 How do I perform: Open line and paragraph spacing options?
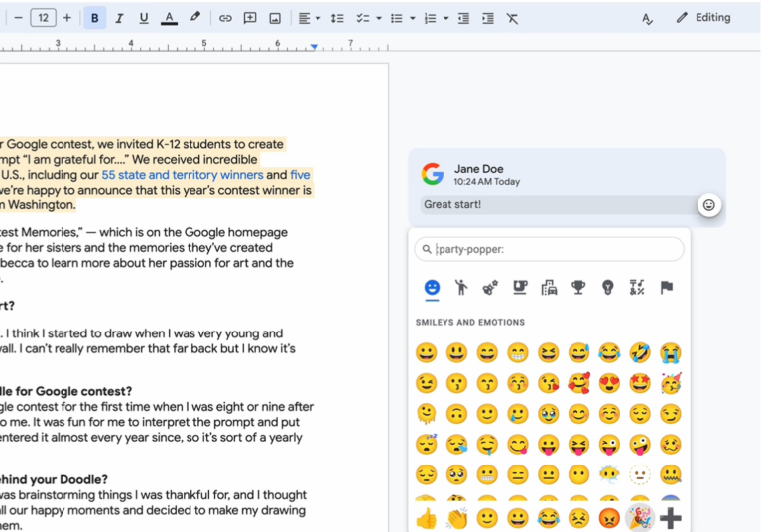click(x=337, y=18)
